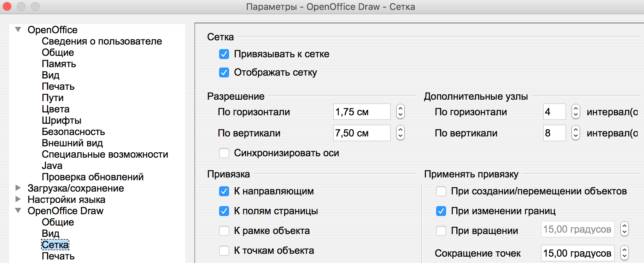Click the stepper for horizontal resolution
Screen dimensions: 644x263
click(400, 112)
